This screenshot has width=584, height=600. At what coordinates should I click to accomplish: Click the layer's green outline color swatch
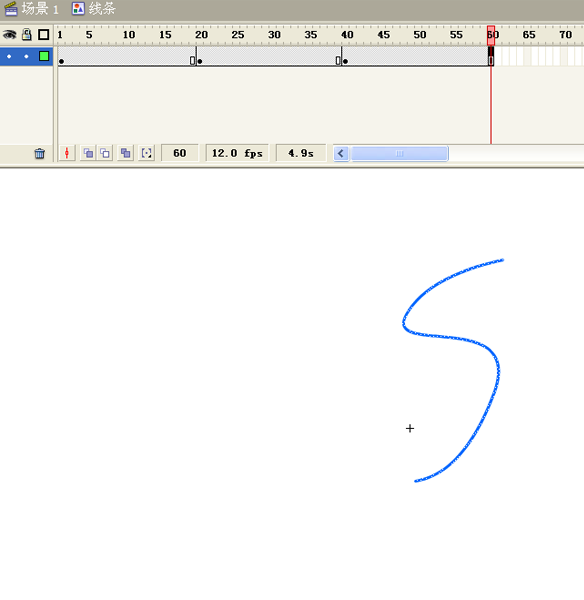pos(44,56)
